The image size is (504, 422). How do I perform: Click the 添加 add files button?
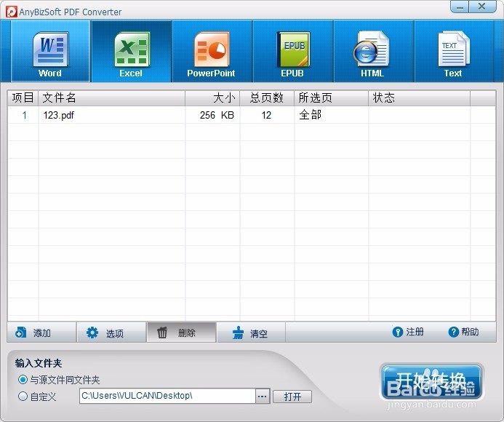[x=41, y=333]
